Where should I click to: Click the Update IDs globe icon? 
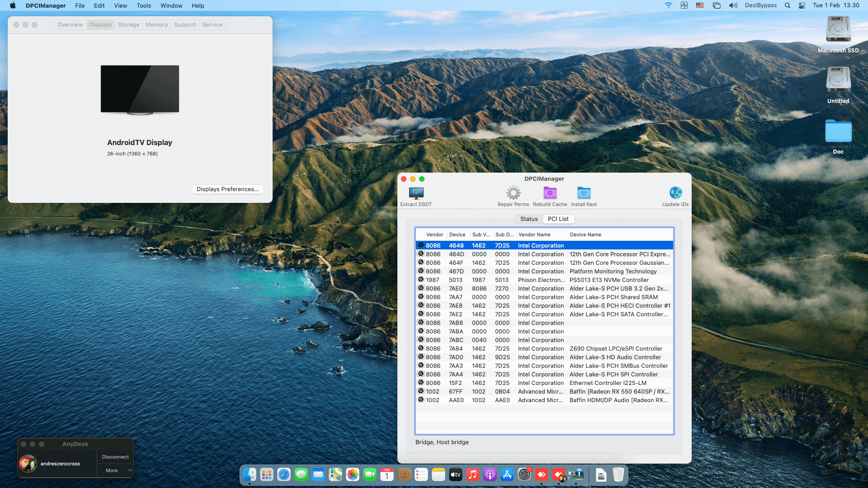click(675, 193)
